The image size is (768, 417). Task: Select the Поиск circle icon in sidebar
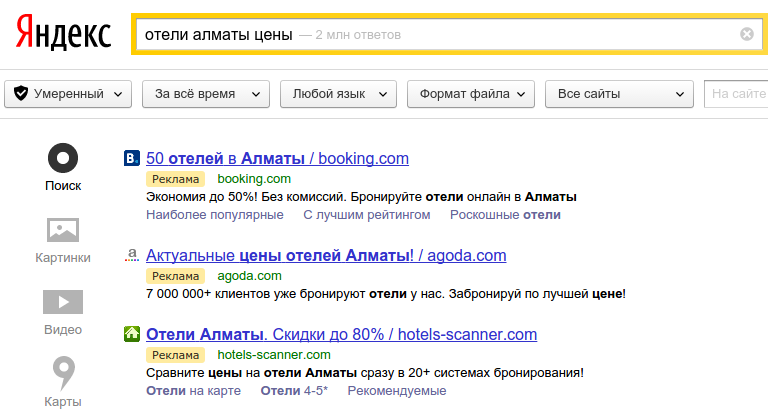click(x=63, y=158)
